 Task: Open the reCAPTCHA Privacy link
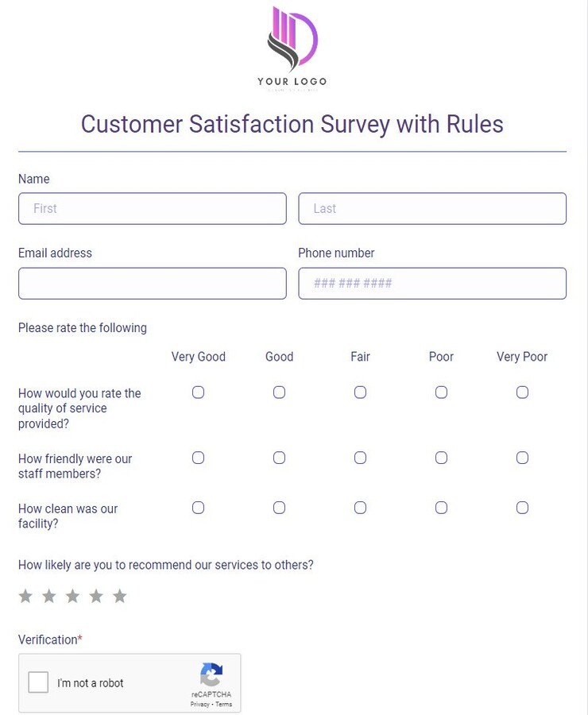click(201, 703)
